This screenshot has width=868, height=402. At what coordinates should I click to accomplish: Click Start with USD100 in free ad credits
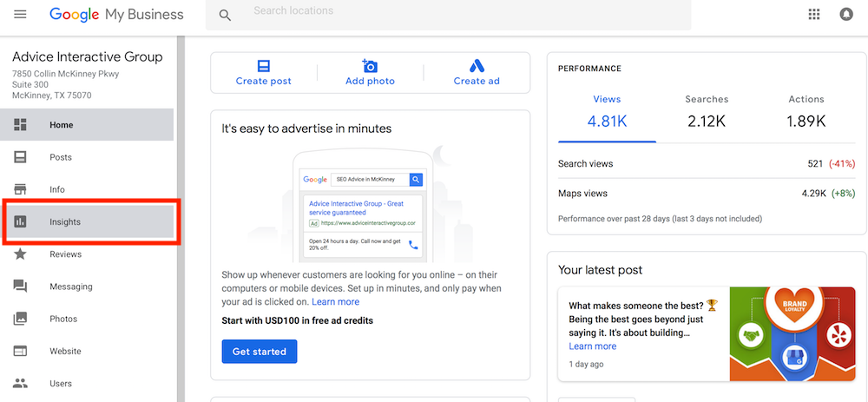[297, 320]
